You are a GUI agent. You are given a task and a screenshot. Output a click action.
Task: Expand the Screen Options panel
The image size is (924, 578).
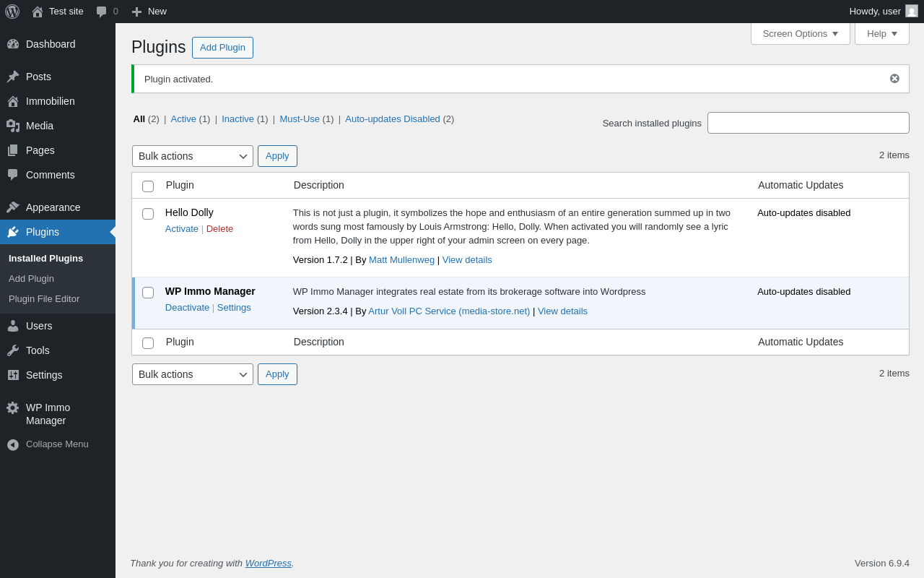800,33
